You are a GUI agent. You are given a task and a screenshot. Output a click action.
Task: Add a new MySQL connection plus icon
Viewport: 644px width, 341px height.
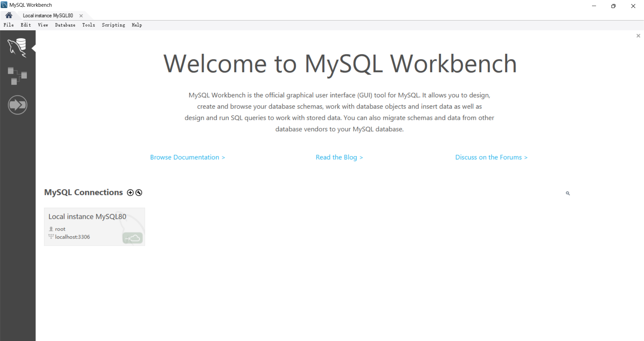pos(130,193)
